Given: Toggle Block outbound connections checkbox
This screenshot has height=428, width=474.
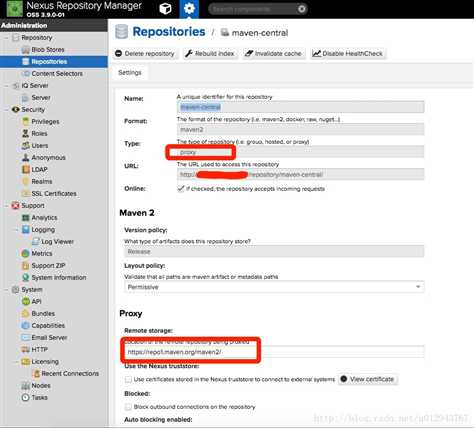Looking at the screenshot, I should [128, 407].
